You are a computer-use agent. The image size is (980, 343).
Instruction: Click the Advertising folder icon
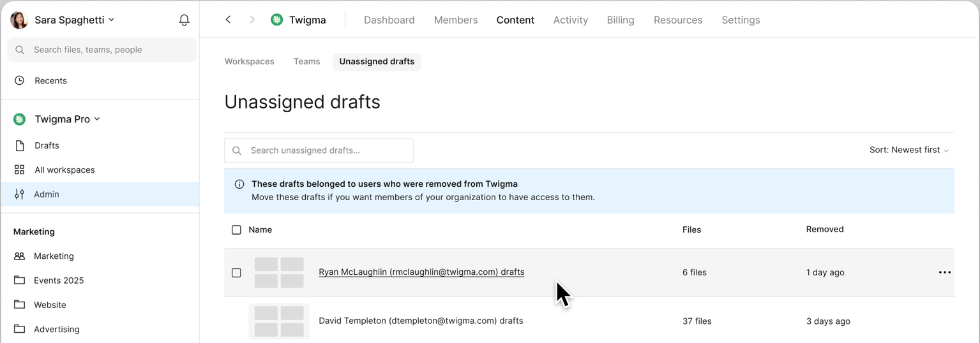[20, 329]
